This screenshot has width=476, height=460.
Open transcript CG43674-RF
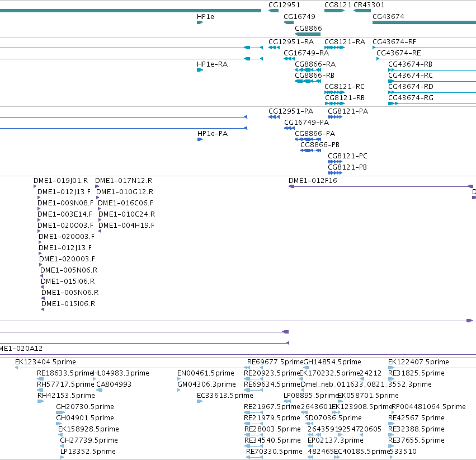394,42
